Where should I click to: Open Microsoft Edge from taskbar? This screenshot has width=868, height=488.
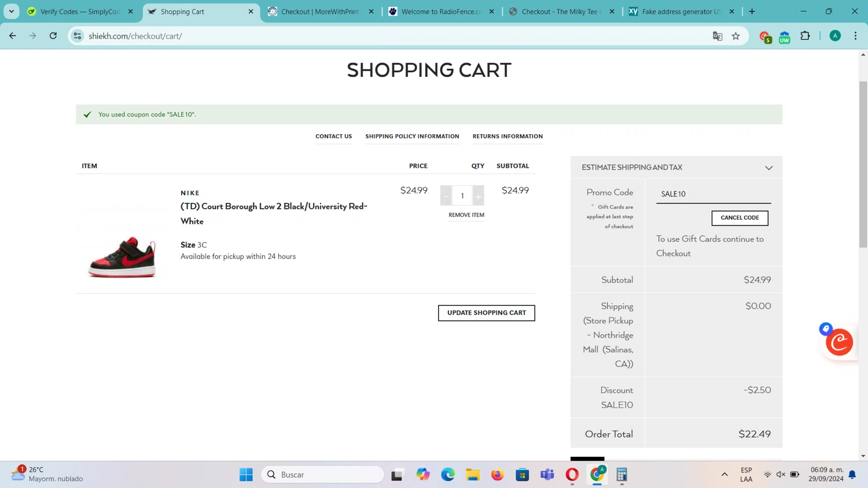448,475
